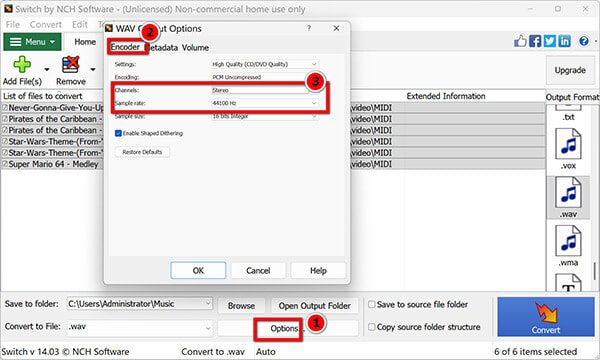
Task: Click Help in WAV Output Options
Action: 318,270
